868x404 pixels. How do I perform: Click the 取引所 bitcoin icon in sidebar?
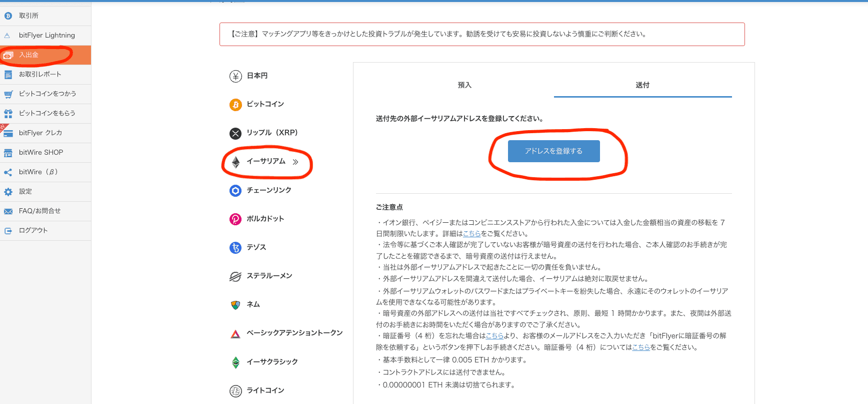point(8,16)
